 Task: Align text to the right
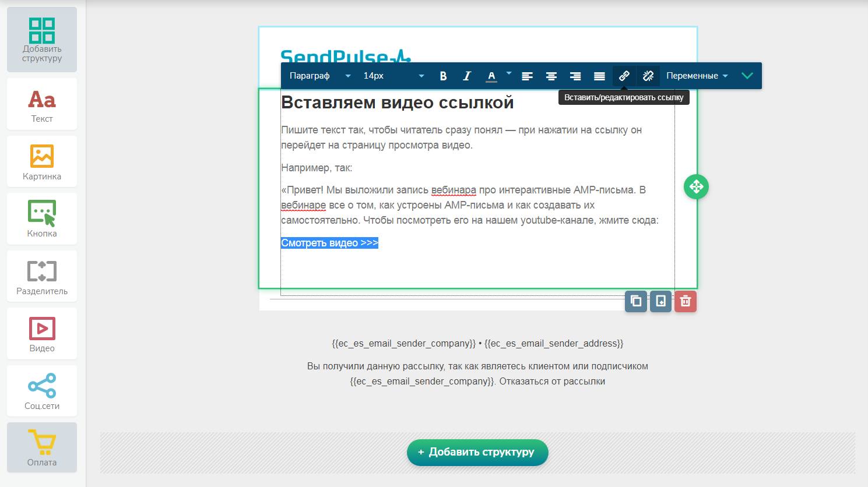[x=575, y=76]
